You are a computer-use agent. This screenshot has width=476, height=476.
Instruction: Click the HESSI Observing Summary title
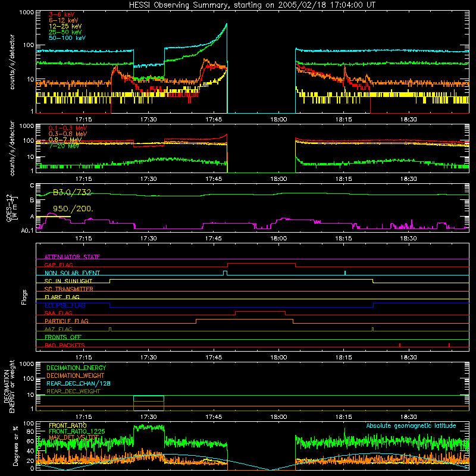(x=252, y=5)
